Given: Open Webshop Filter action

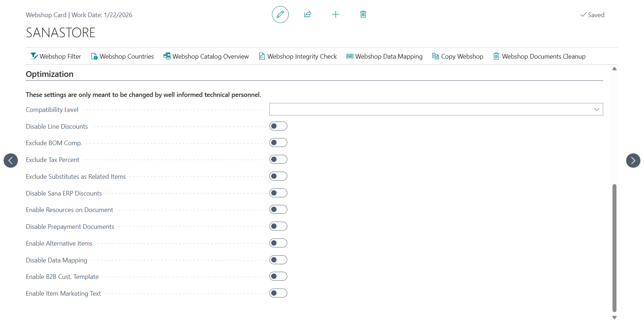Looking at the screenshot, I should tap(56, 56).
